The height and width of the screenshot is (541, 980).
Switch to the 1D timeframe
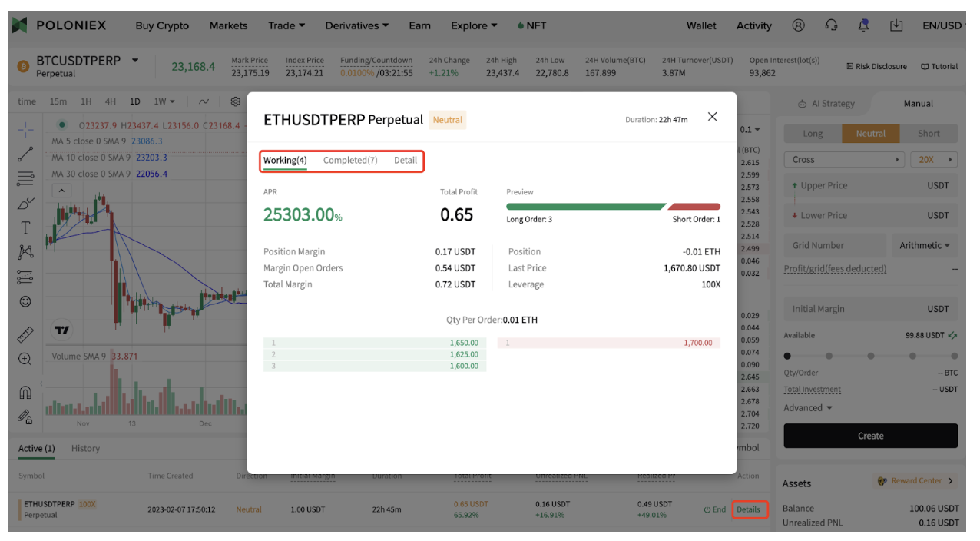pyautogui.click(x=135, y=101)
